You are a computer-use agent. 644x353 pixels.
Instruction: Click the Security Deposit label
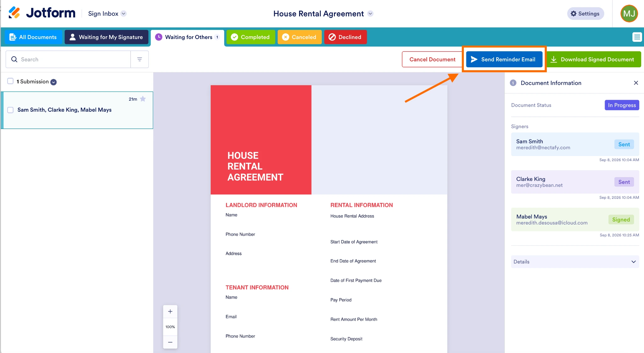tap(346, 339)
